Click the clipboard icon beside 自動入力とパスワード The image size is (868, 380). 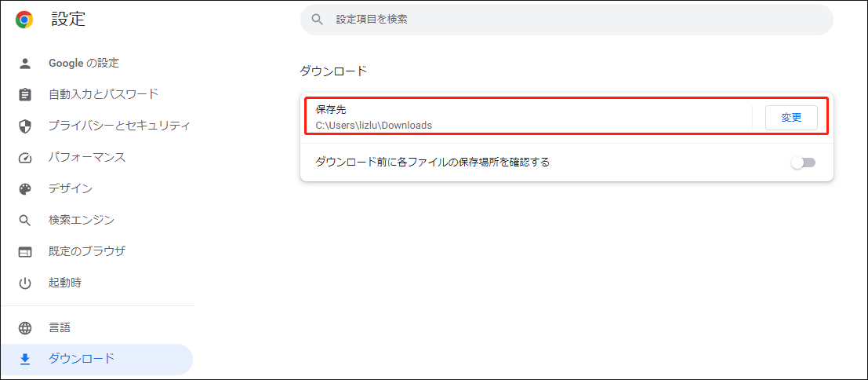point(25,95)
